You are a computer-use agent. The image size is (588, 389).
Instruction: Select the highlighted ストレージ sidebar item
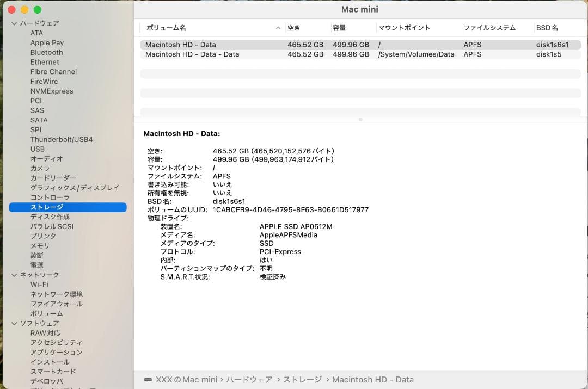pyautogui.click(x=68, y=207)
